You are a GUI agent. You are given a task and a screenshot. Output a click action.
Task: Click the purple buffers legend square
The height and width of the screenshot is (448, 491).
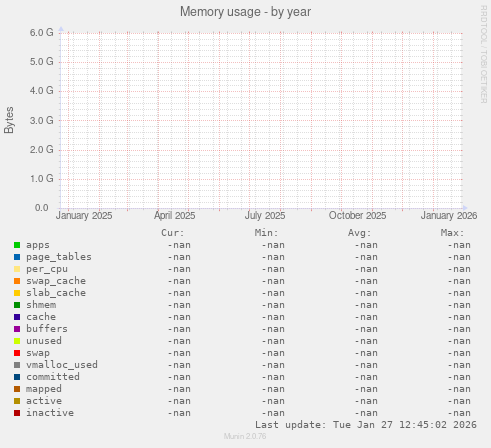(17, 329)
